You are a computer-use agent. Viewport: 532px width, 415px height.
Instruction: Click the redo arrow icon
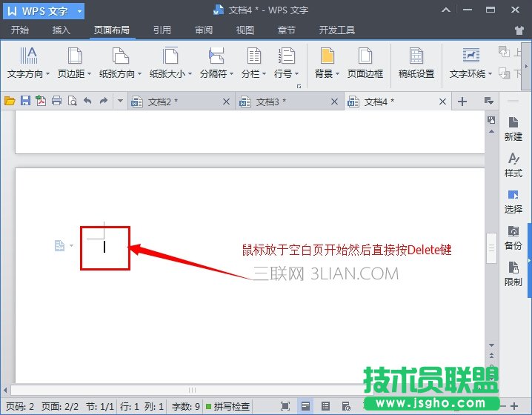pyautogui.click(x=104, y=101)
